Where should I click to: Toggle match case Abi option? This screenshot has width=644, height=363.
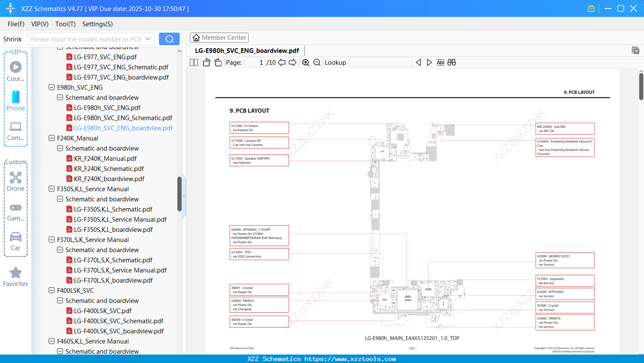tap(440, 63)
